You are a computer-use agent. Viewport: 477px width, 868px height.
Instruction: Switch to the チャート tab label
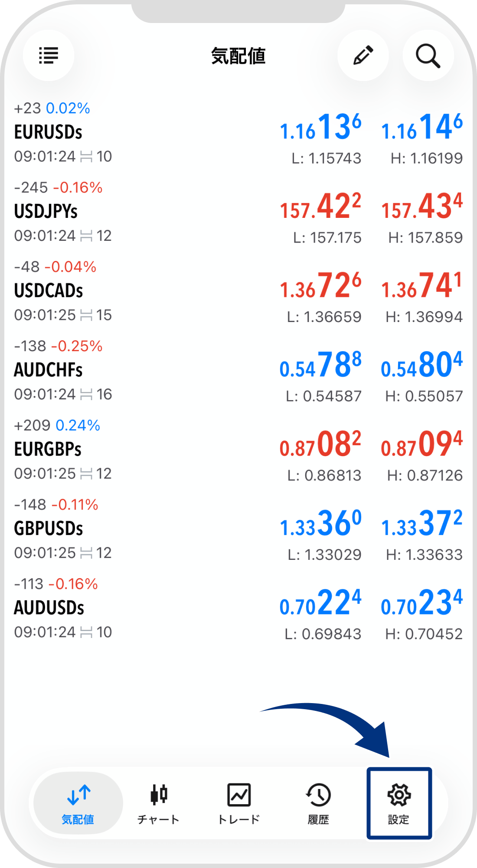[x=158, y=819]
